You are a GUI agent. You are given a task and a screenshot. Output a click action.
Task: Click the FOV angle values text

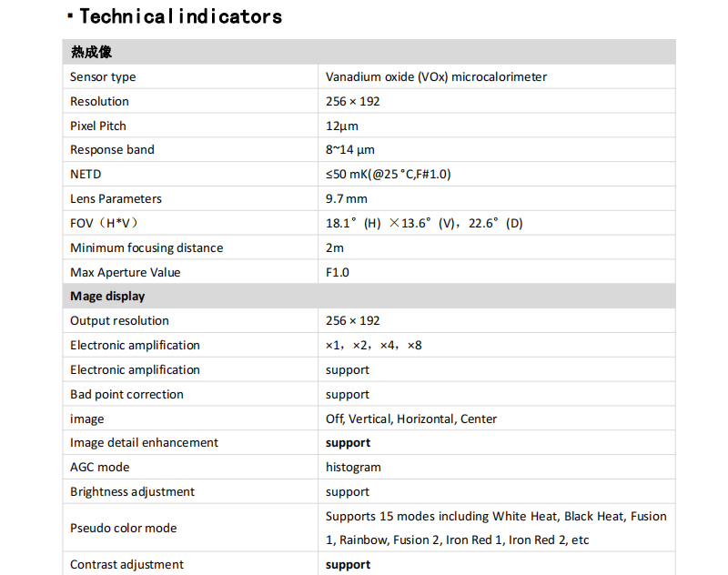[x=424, y=223]
